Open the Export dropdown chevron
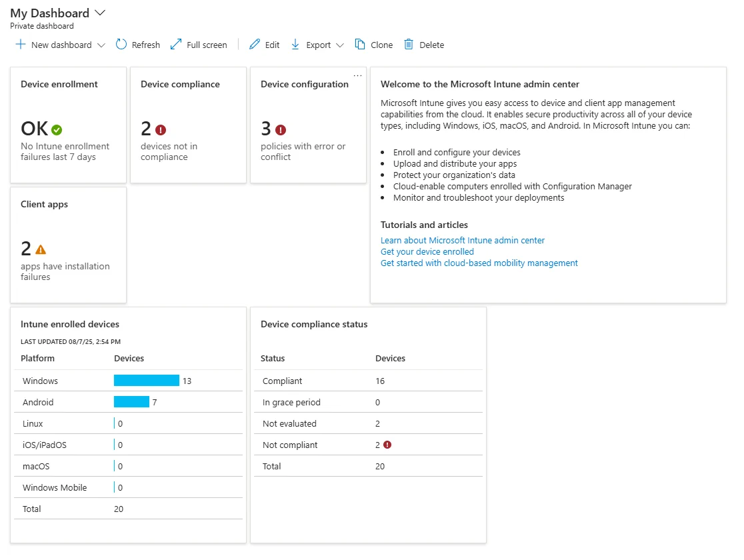 pyautogui.click(x=340, y=45)
